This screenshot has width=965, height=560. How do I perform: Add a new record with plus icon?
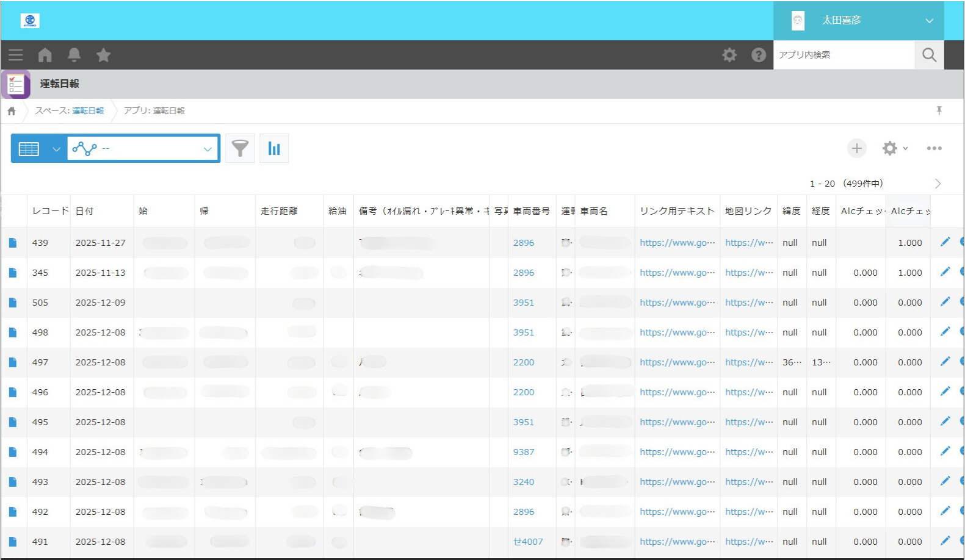click(x=856, y=148)
